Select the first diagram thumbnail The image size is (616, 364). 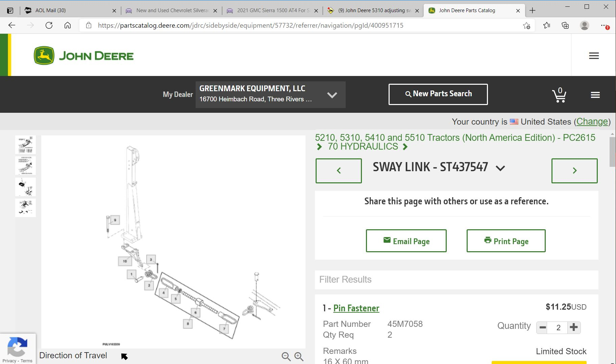(25, 145)
